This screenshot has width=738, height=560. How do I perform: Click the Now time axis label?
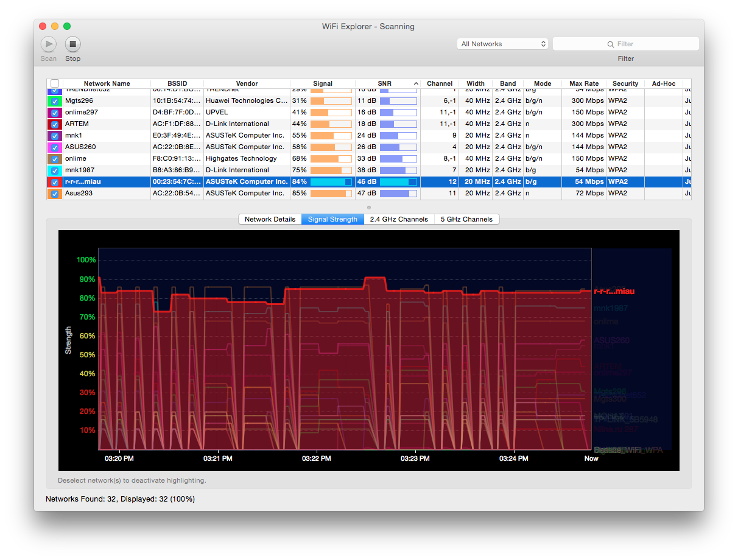click(x=591, y=458)
